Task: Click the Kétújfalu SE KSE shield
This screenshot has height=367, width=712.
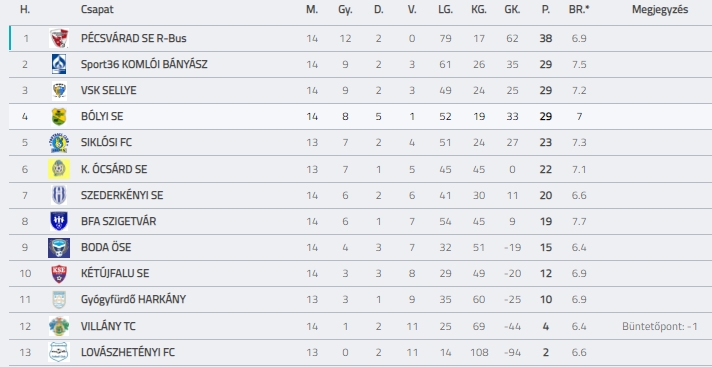Action: (59, 273)
